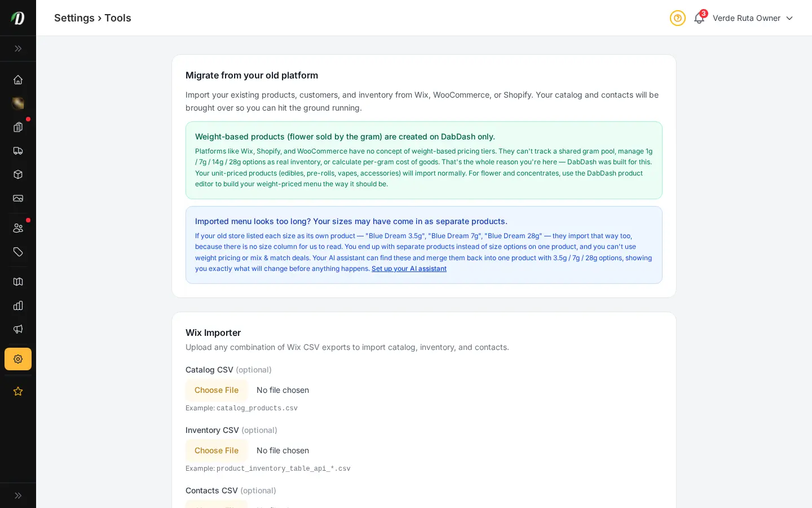Screen dimensions: 812x508
Task: Click the Tools breadcrumb text
Action: pos(118,18)
